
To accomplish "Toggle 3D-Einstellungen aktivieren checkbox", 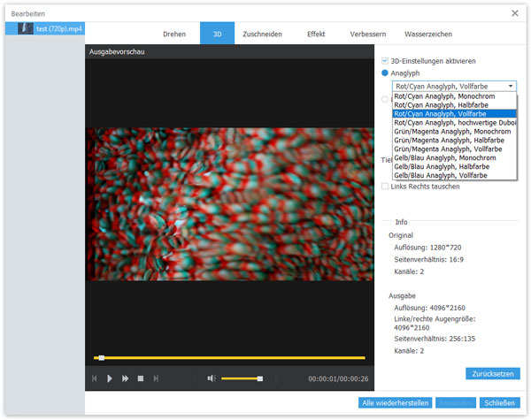I will click(x=385, y=61).
